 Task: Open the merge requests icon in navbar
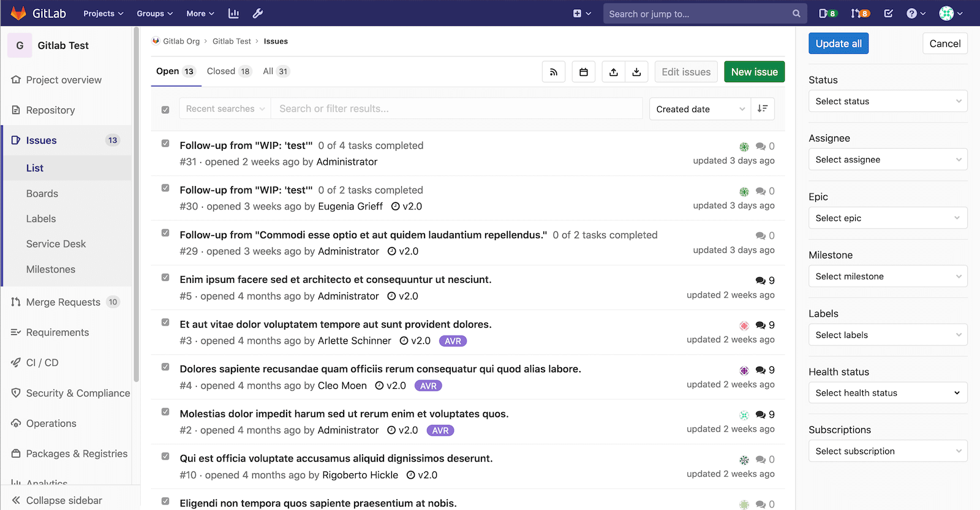(860, 13)
